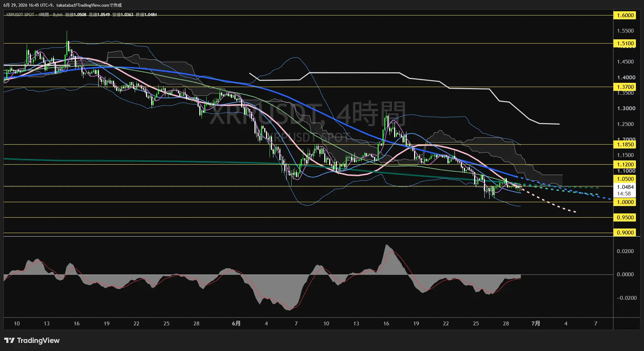Select the 1.1200 yellow price level label
This screenshot has width=644, height=351.
625,164
